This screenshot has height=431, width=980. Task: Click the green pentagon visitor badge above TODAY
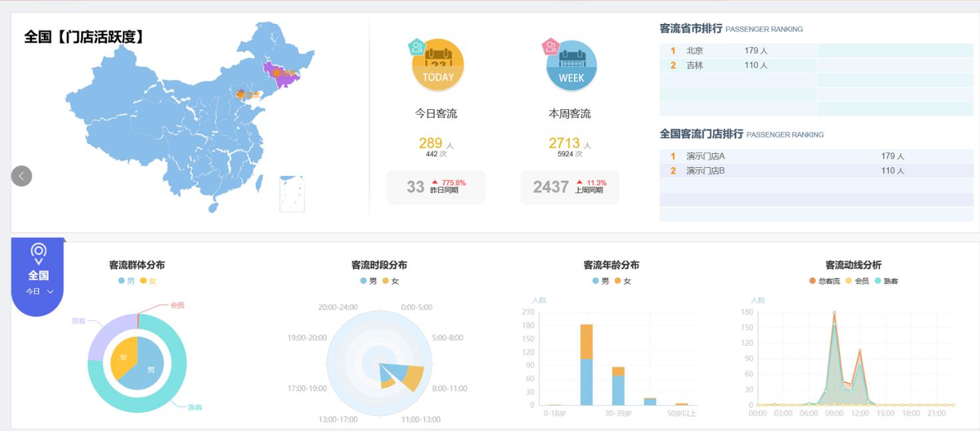click(417, 47)
